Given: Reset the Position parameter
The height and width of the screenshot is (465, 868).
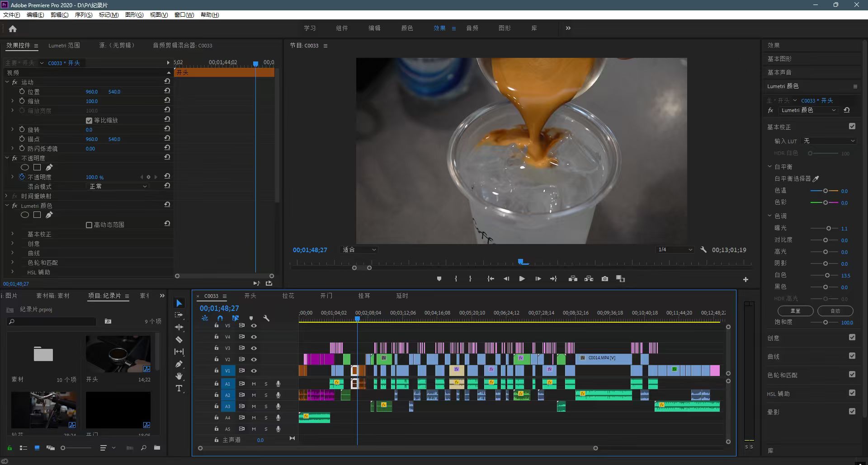Looking at the screenshot, I should (x=167, y=90).
